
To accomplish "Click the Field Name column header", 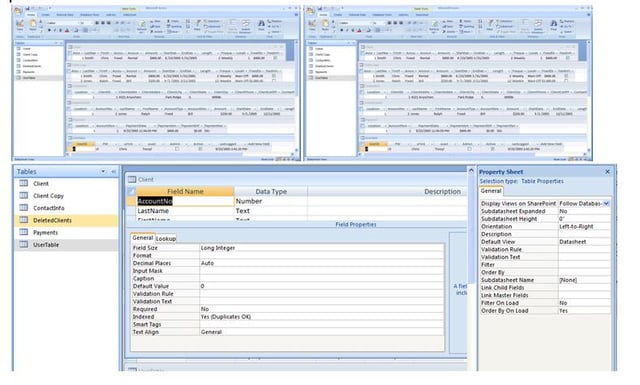I will coord(185,191).
